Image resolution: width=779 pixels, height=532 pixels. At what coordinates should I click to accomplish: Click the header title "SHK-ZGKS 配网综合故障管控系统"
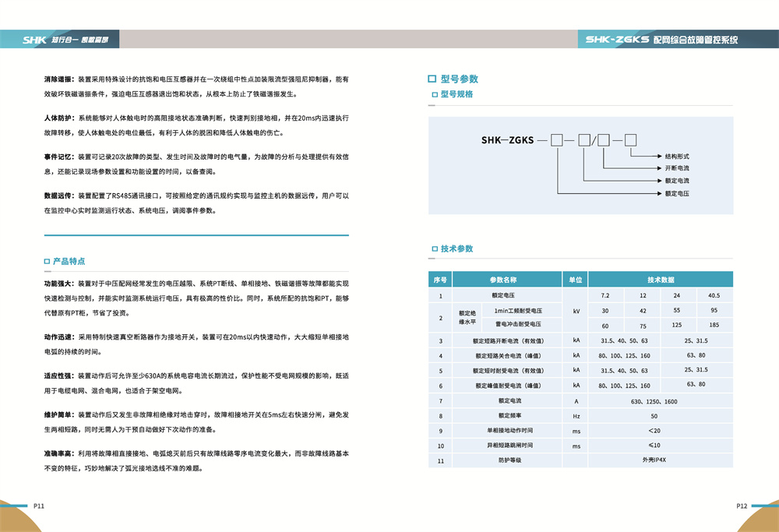click(661, 40)
